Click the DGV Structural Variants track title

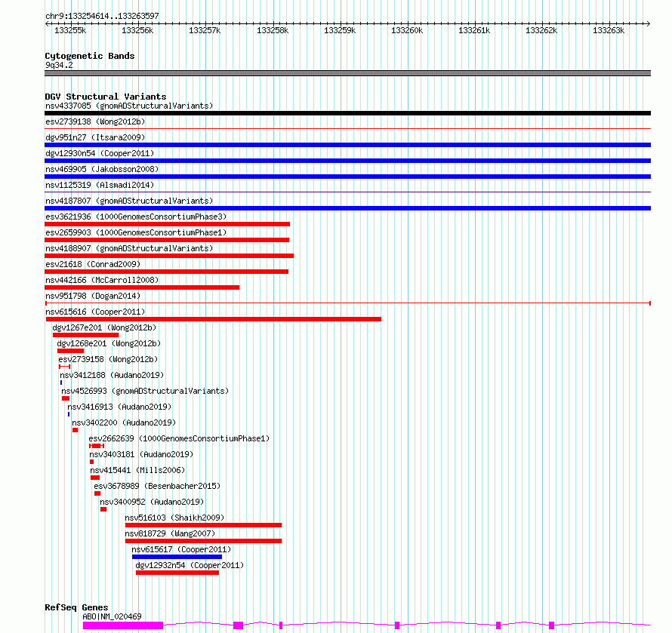[x=106, y=97]
